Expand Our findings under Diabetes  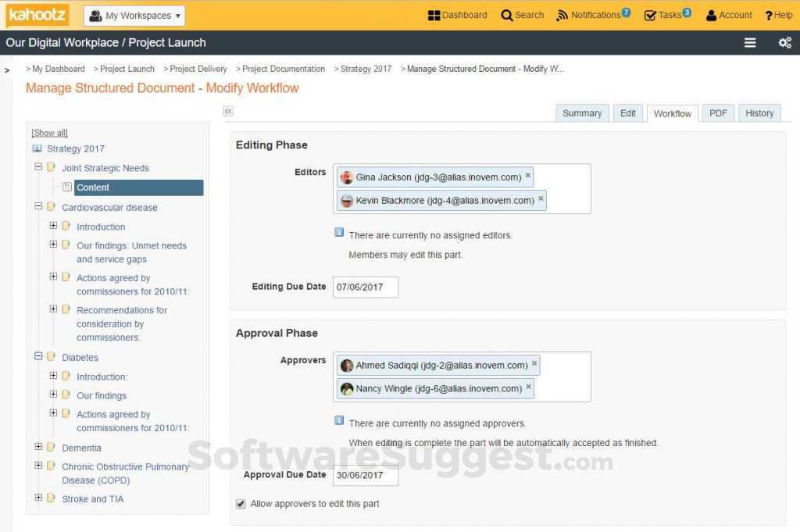coord(53,395)
